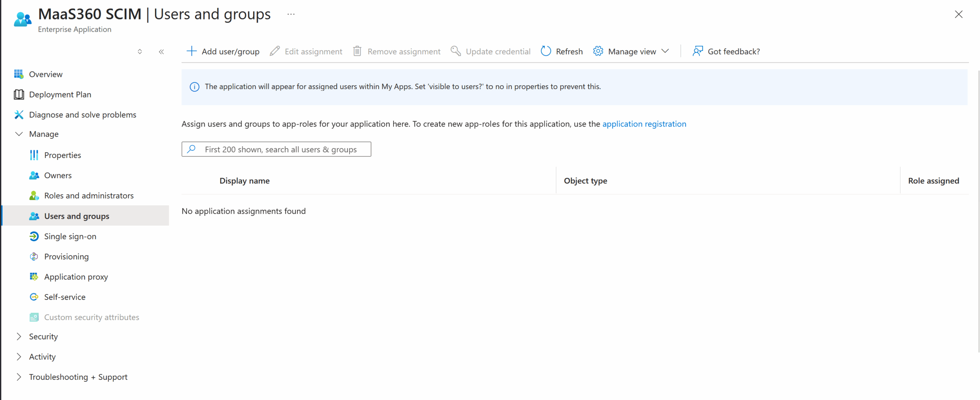Expand Troubleshooting + Support section

click(19, 377)
